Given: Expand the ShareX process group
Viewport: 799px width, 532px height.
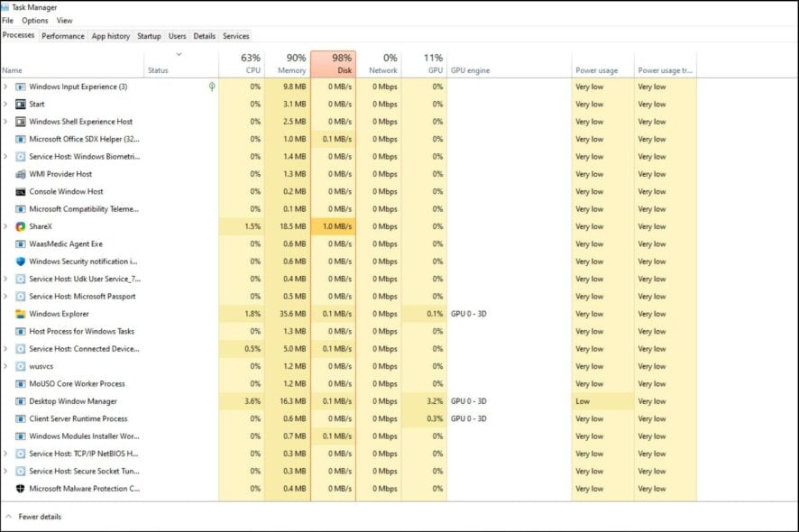Looking at the screenshot, I should coord(5,226).
